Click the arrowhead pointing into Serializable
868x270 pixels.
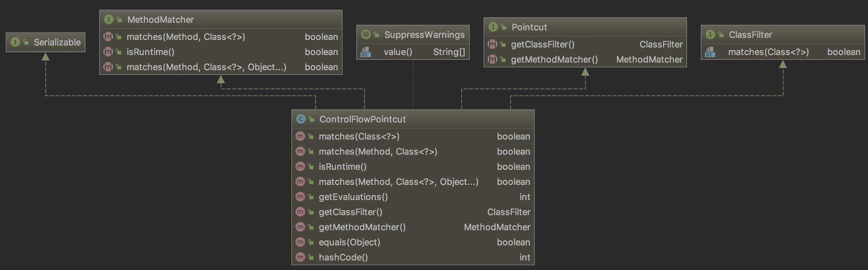tap(46, 57)
